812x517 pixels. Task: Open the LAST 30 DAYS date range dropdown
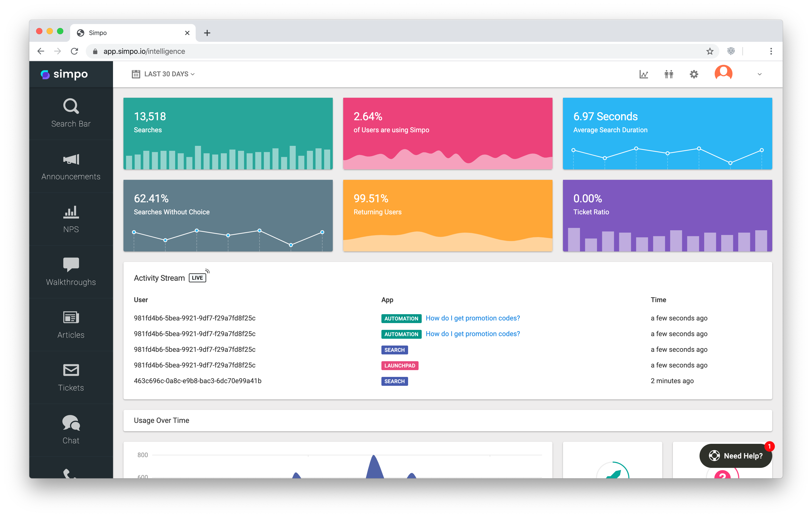pyautogui.click(x=163, y=74)
